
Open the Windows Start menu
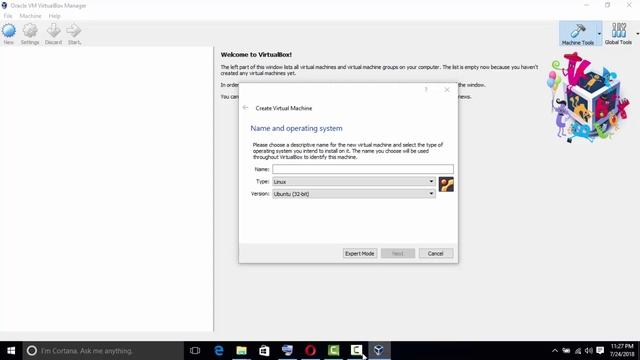[x=11, y=351]
